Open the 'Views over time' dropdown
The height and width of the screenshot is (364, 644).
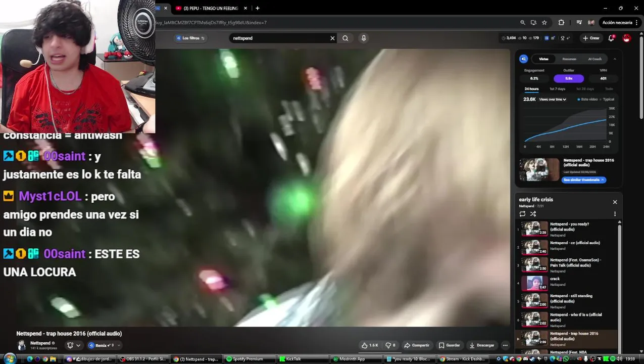click(x=553, y=99)
